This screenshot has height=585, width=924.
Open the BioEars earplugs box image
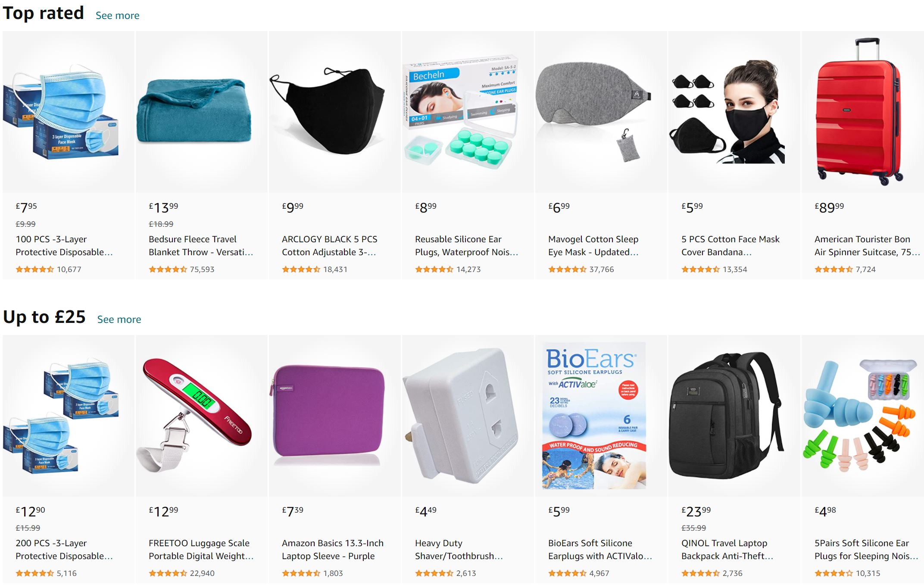(x=594, y=416)
